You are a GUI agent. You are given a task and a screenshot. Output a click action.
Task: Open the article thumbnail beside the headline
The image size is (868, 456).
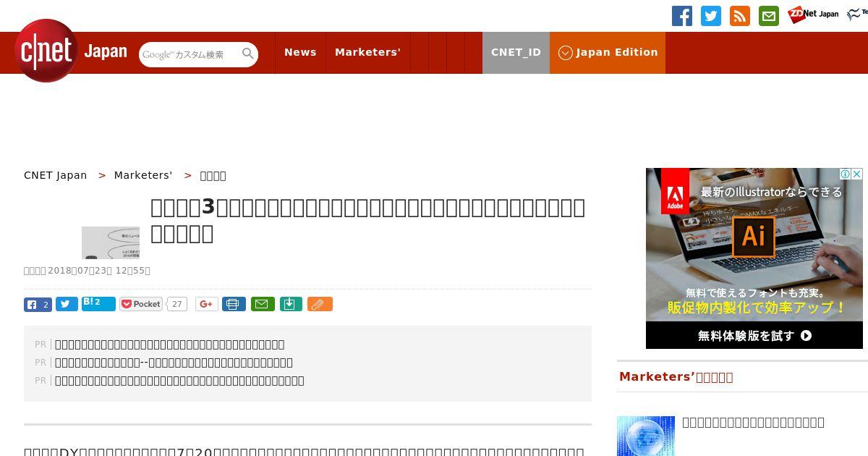pos(111,242)
